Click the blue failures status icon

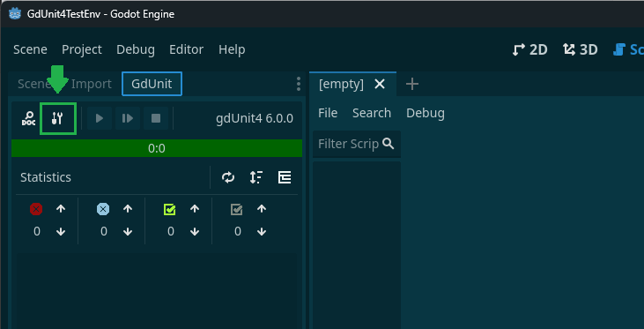(x=103, y=209)
